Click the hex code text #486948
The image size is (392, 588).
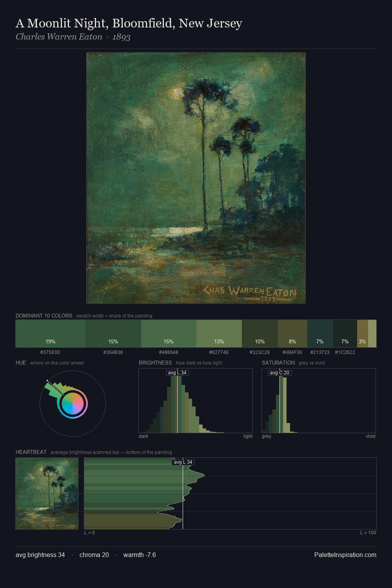click(169, 352)
